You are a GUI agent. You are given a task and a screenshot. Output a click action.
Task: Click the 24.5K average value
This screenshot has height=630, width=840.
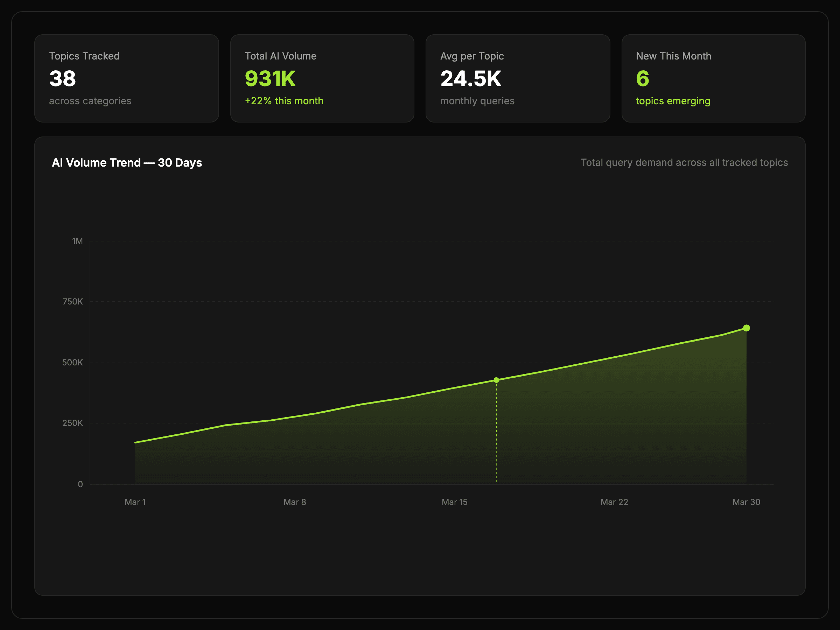(x=470, y=79)
